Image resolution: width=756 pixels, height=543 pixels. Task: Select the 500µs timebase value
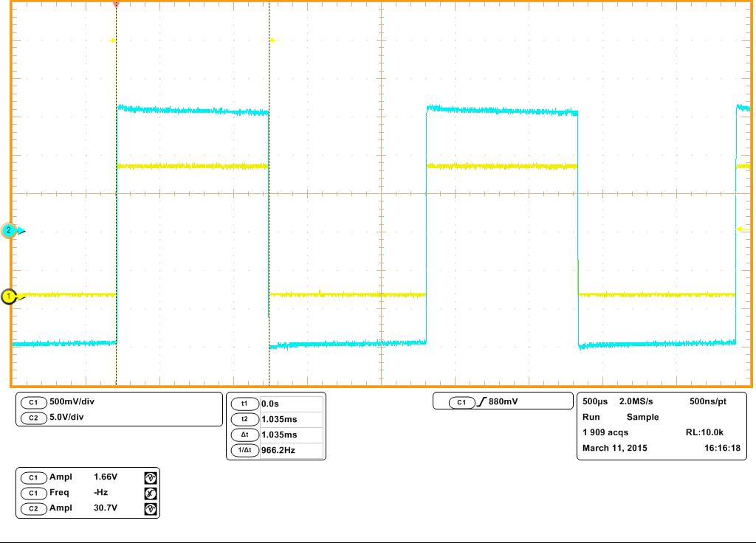[595, 401]
